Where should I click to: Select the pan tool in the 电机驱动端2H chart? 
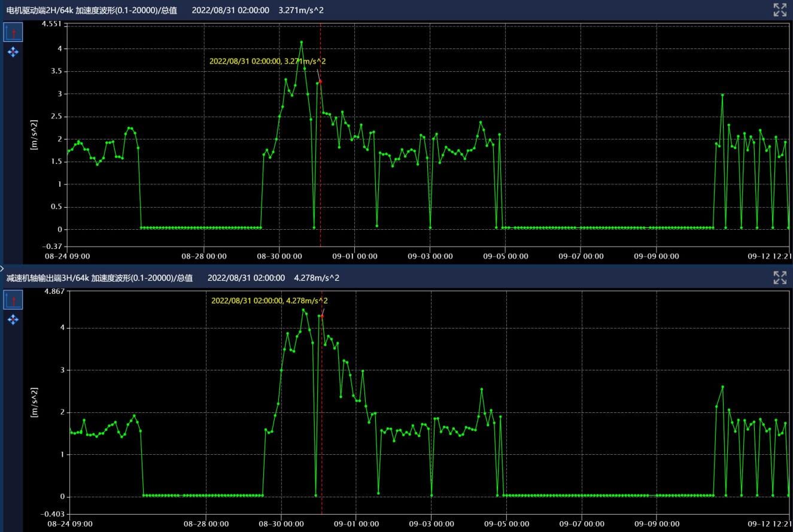coord(13,52)
